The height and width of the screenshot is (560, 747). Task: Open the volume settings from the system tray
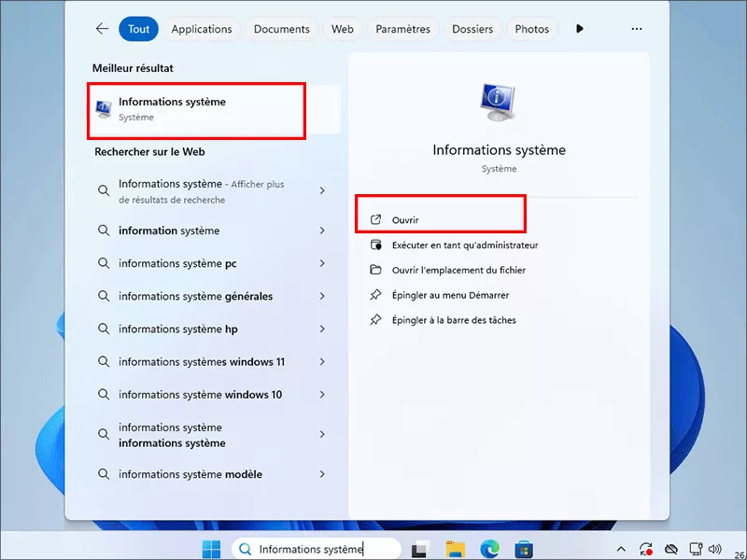(x=713, y=549)
